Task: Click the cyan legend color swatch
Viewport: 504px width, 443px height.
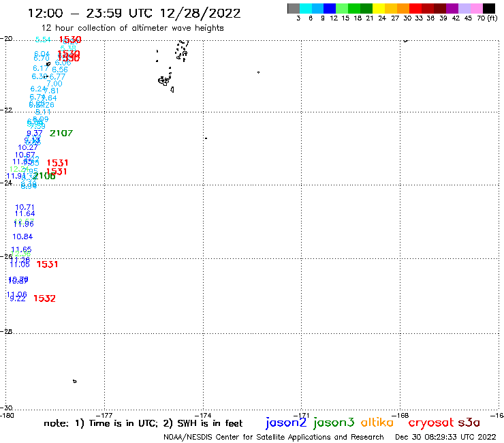Action: click(306, 8)
